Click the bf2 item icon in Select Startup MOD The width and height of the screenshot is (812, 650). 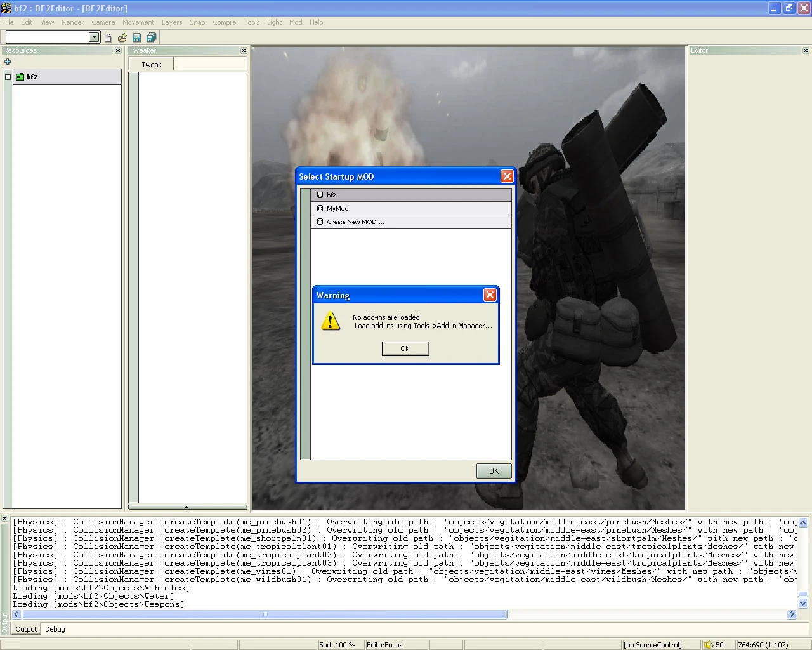(x=320, y=195)
